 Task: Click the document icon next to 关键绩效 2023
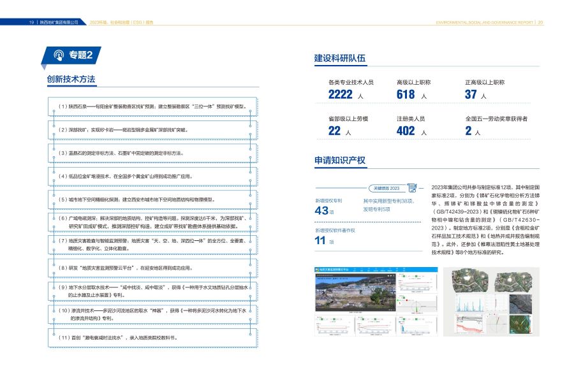[x=411, y=187]
